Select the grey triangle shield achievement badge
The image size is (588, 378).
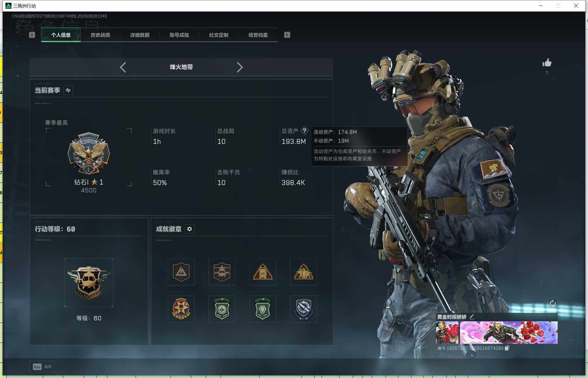point(181,272)
